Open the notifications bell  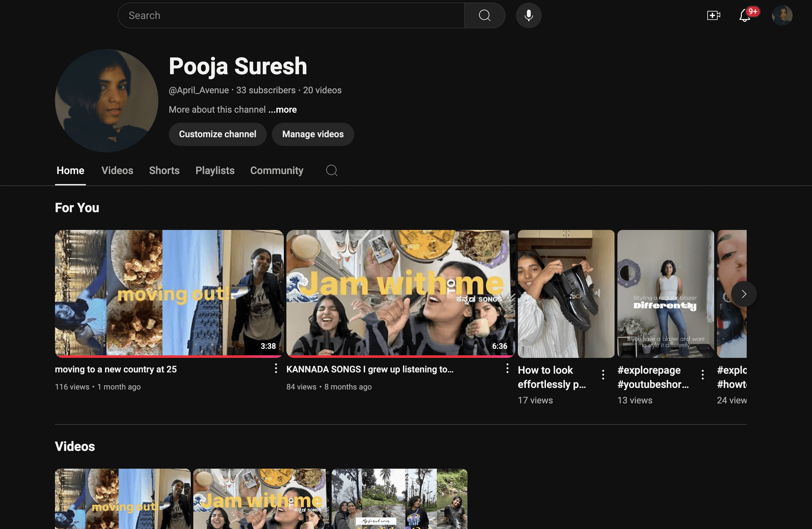pyautogui.click(x=745, y=15)
